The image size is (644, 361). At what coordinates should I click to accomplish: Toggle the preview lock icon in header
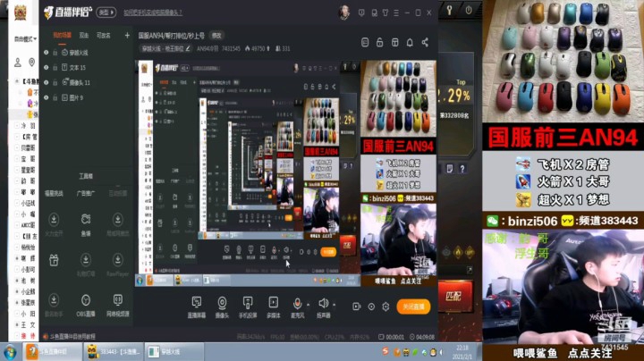379,42
